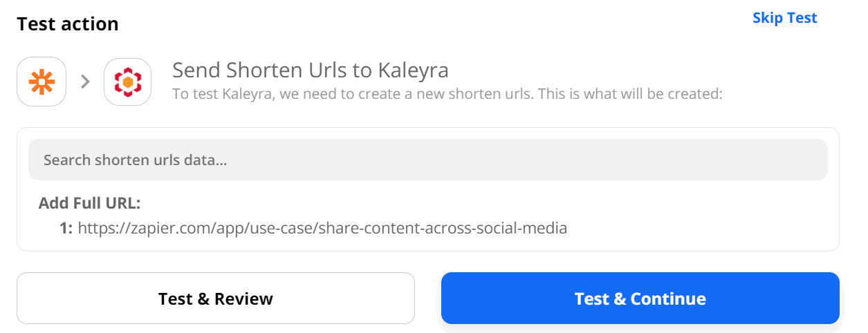The width and height of the screenshot is (868, 333).
Task: Click the chevron arrow between the app icons
Action: [85, 82]
